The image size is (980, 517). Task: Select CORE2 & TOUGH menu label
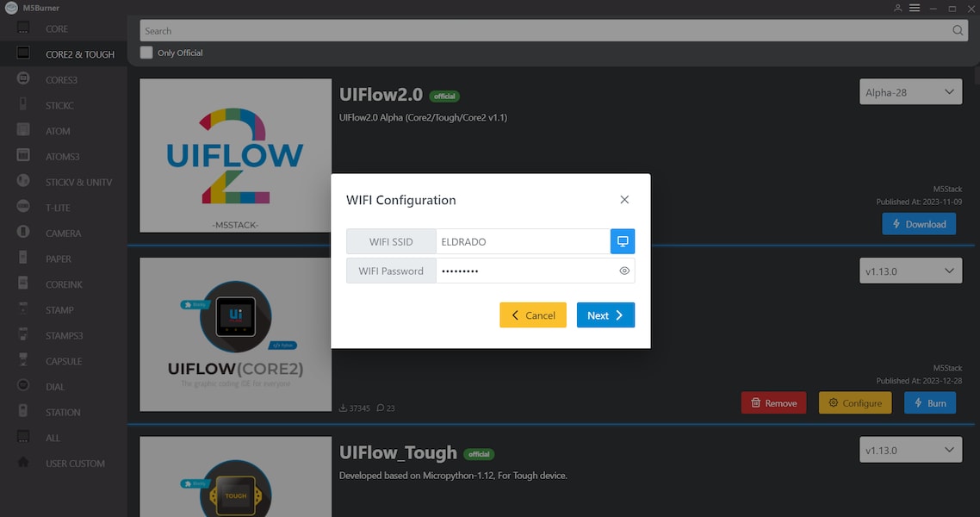tap(80, 54)
